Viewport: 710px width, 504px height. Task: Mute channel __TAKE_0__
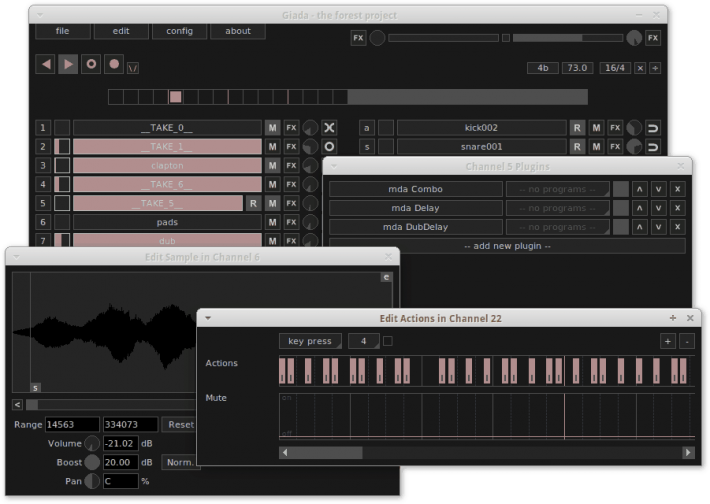pyautogui.click(x=272, y=128)
